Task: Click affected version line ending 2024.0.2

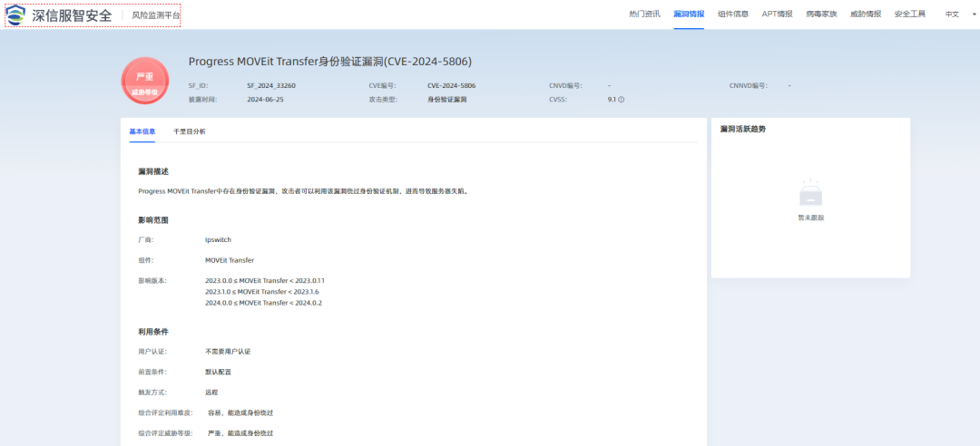Action: [x=263, y=303]
